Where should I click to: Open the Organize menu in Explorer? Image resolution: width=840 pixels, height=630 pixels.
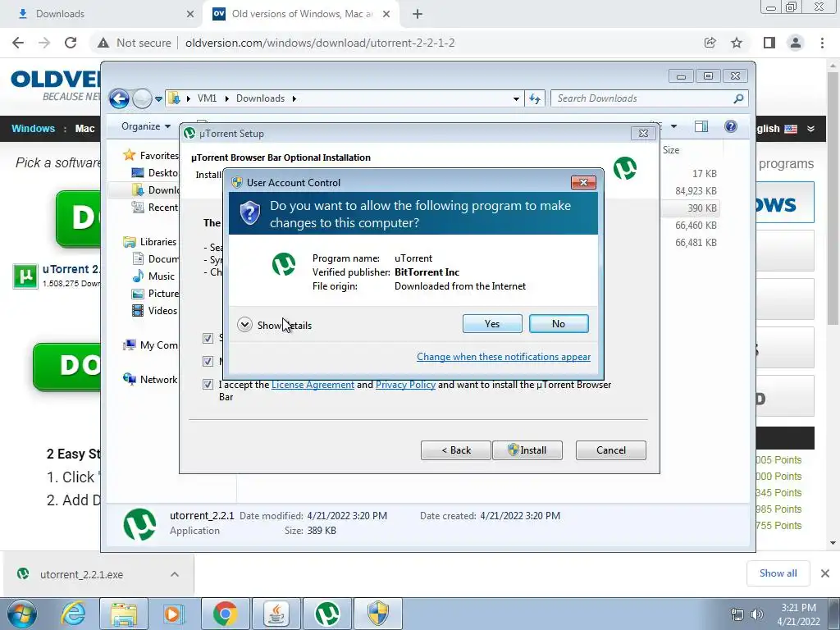pyautogui.click(x=146, y=126)
